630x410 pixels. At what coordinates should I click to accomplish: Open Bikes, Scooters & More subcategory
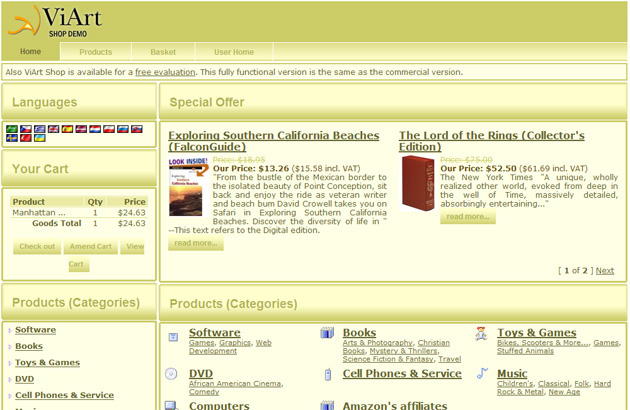[543, 343]
